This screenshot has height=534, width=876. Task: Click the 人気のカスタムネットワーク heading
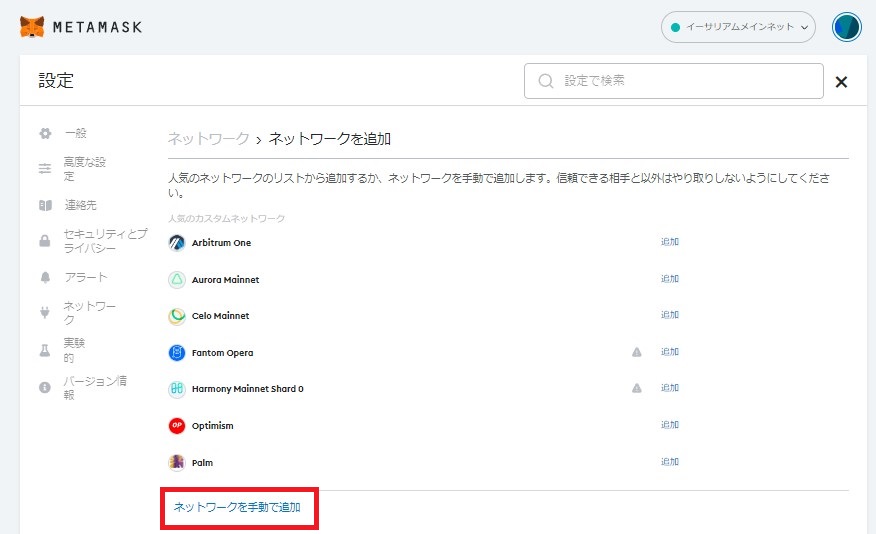[x=226, y=218]
